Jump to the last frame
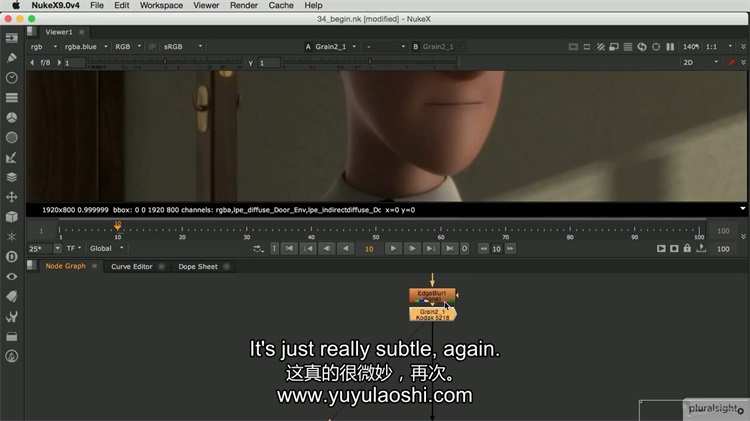750x421 pixels. click(449, 249)
